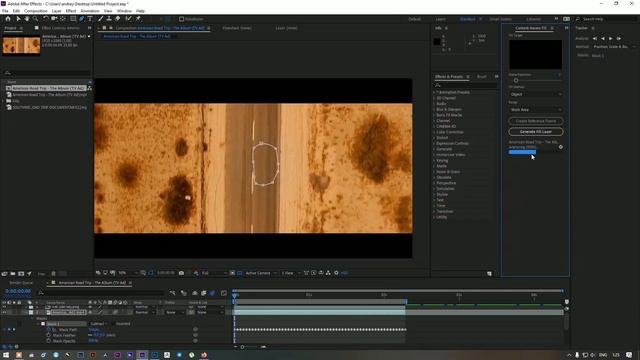The height and width of the screenshot is (360, 640).
Task: Switch to the Standard workspace
Action: [468, 19]
